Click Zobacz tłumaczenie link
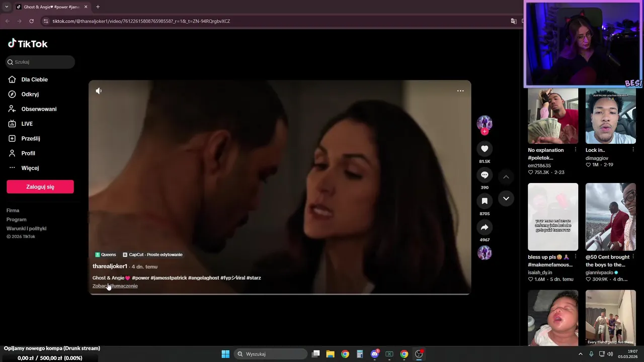This screenshot has width=644, height=362. 115,286
